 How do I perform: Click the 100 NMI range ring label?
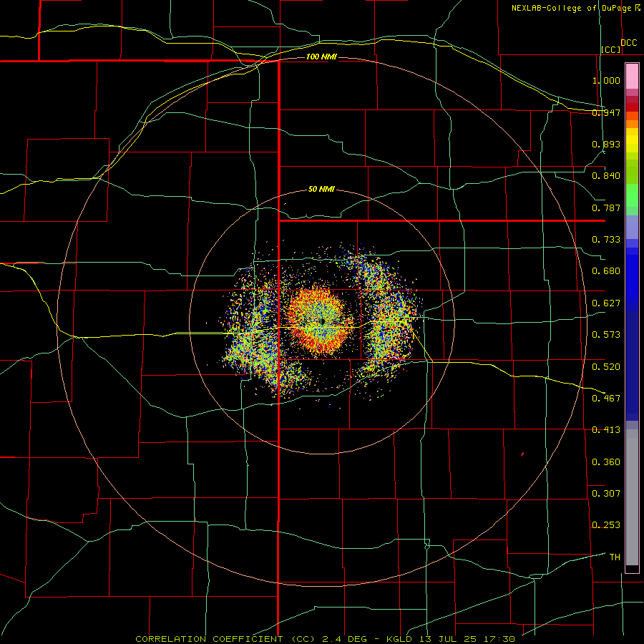[321, 57]
